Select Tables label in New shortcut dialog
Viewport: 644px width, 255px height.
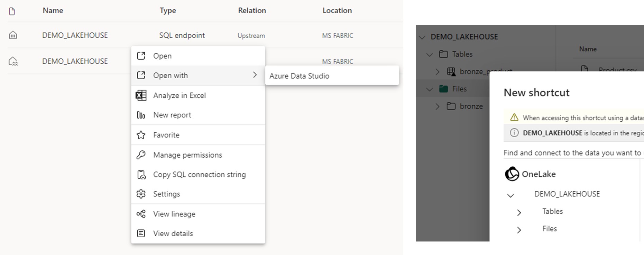pos(552,211)
